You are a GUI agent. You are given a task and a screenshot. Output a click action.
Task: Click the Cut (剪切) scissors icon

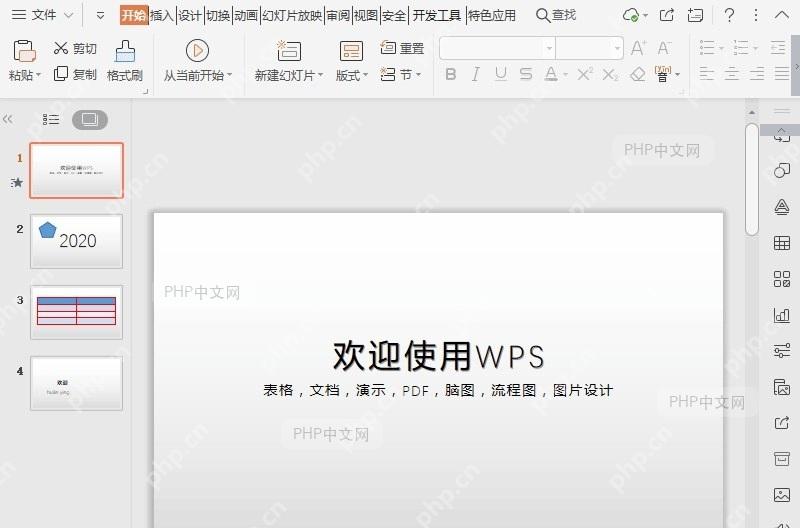(x=61, y=48)
